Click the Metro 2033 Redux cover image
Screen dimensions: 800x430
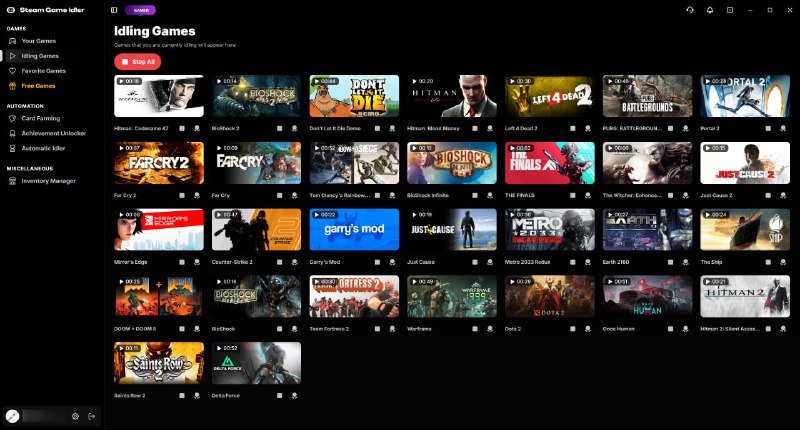click(x=549, y=230)
